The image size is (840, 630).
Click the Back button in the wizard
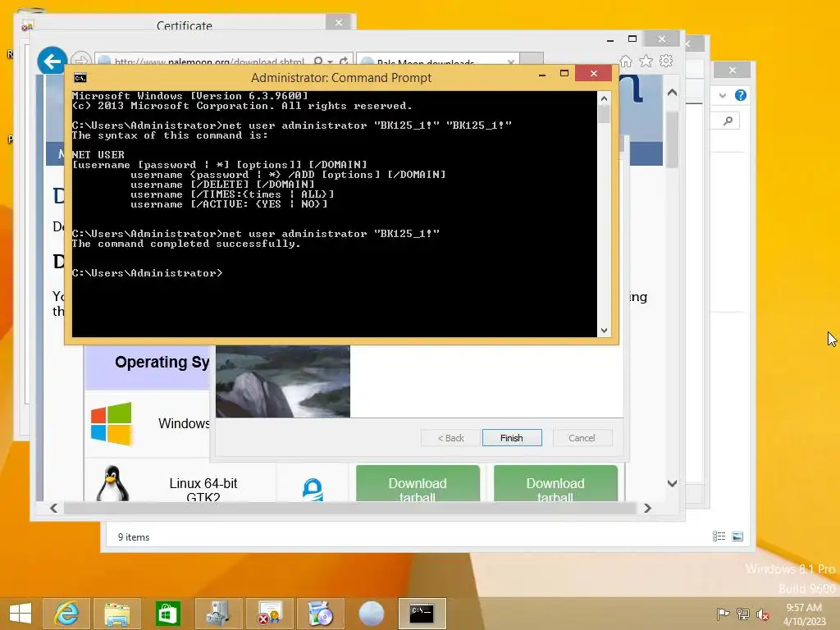450,438
